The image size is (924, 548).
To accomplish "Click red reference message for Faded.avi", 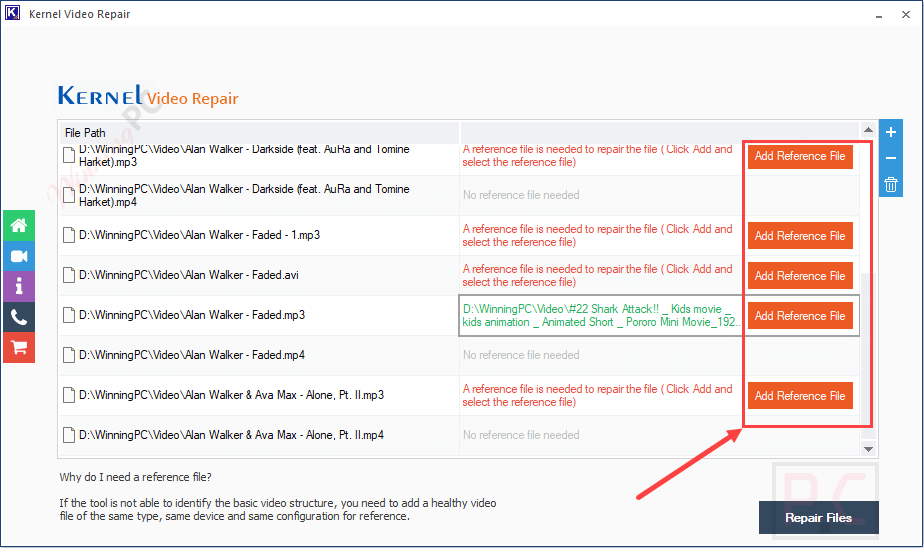I will pos(597,275).
